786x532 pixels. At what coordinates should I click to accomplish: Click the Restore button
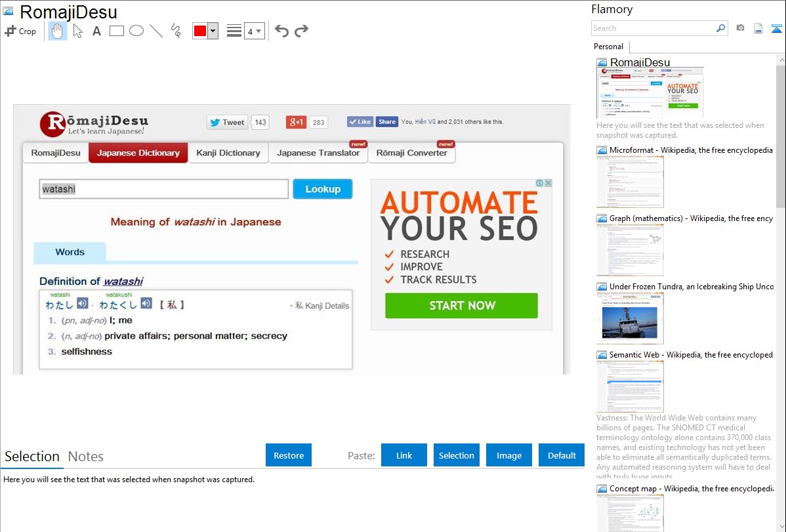coord(289,455)
